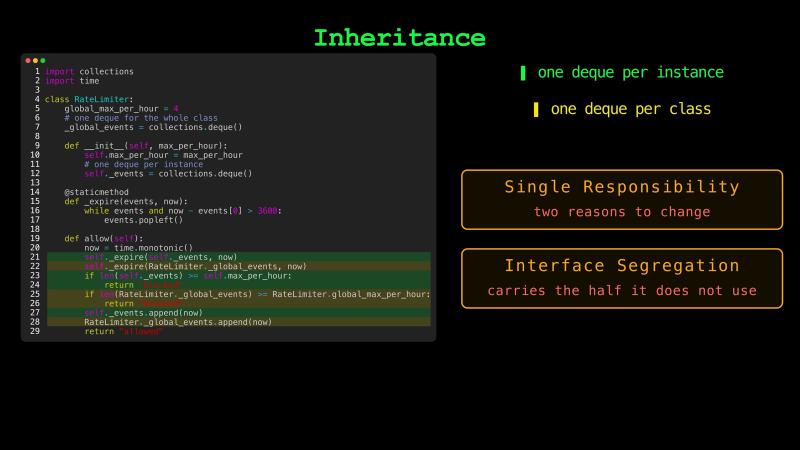Click the final "return 'allowed'" line
The width and height of the screenshot is (800, 450).
(x=123, y=332)
